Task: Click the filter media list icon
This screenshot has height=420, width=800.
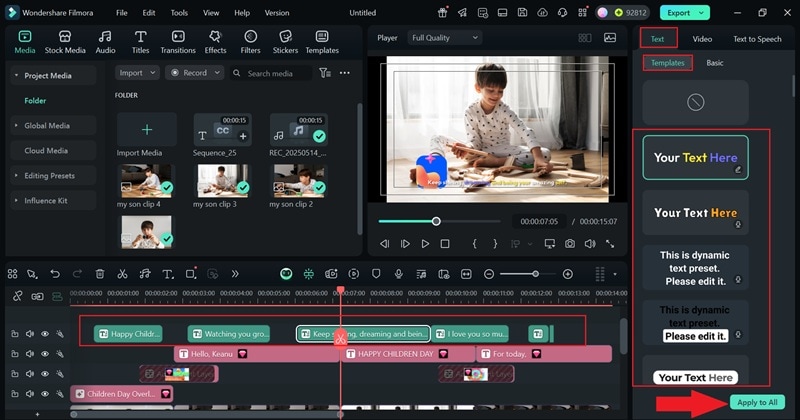Action: click(x=324, y=73)
